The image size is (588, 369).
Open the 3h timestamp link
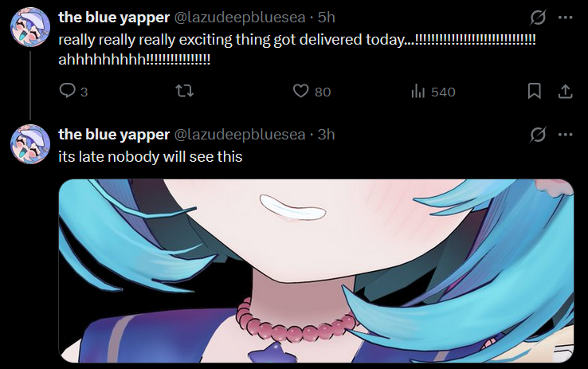click(x=326, y=135)
